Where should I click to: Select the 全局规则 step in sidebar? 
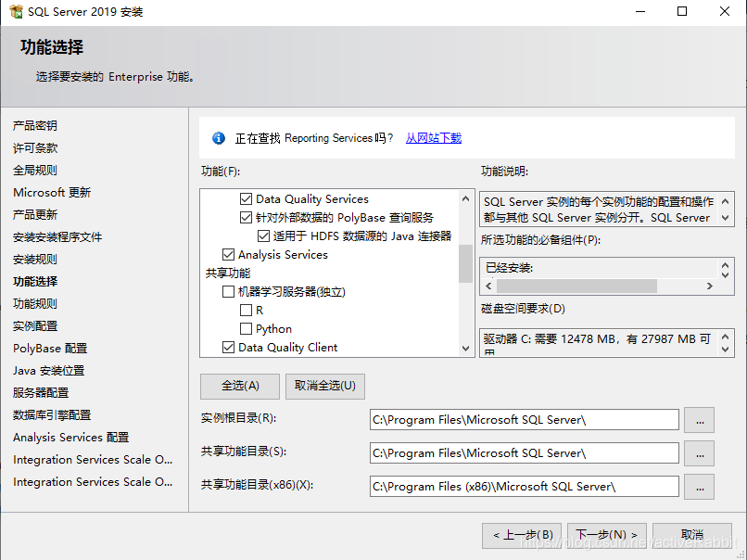point(35,171)
